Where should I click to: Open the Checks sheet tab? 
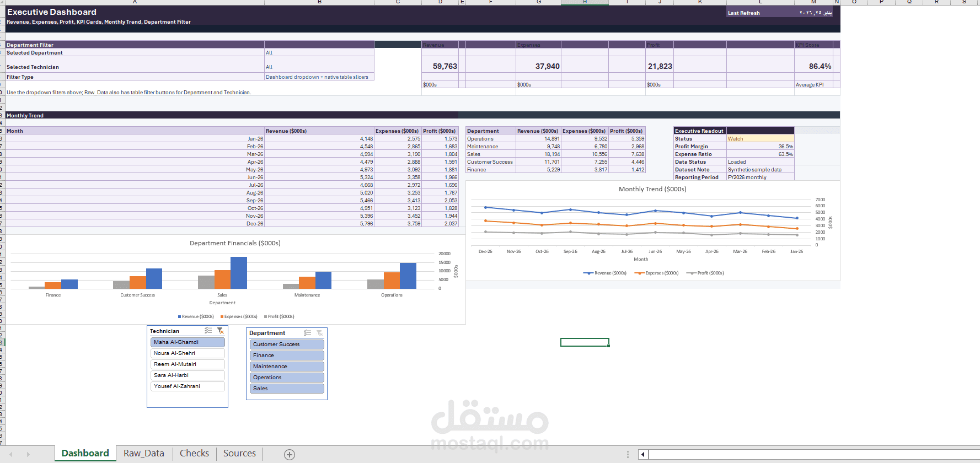tap(194, 453)
